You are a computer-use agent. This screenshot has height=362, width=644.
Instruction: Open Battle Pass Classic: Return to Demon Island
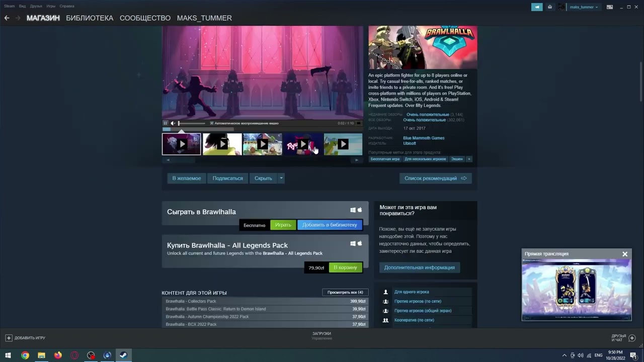pos(265,309)
